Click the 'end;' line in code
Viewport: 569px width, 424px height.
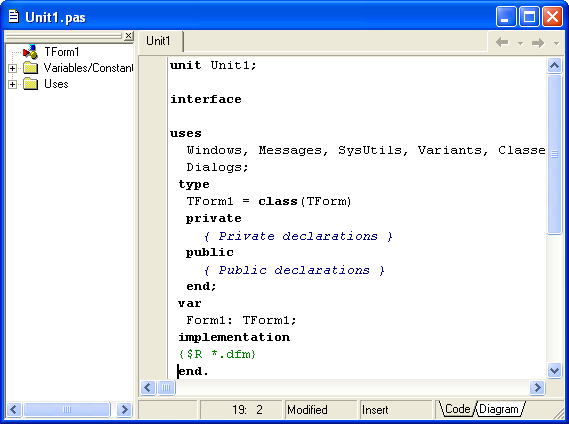click(x=201, y=286)
